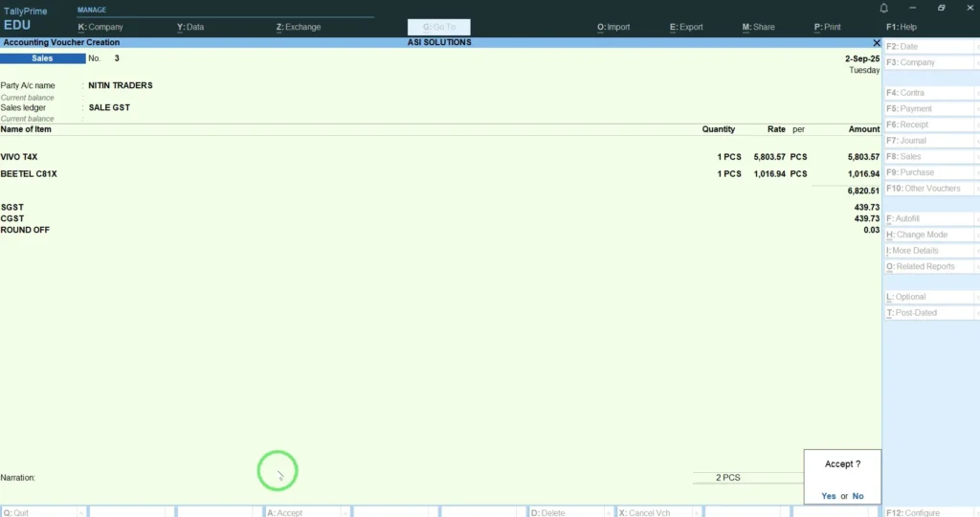Select F9: Purchase voucher type

point(929,172)
